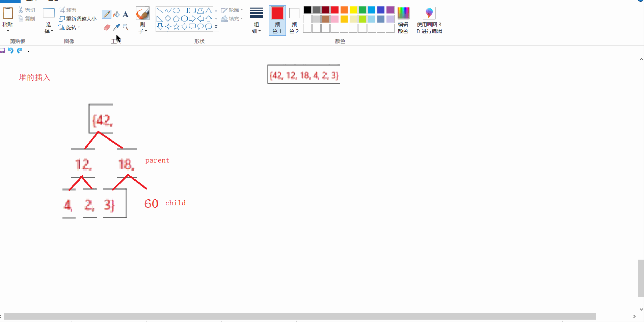Viewport: 644px width, 322px height.
Task: Select the Eraser tool
Action: (107, 27)
